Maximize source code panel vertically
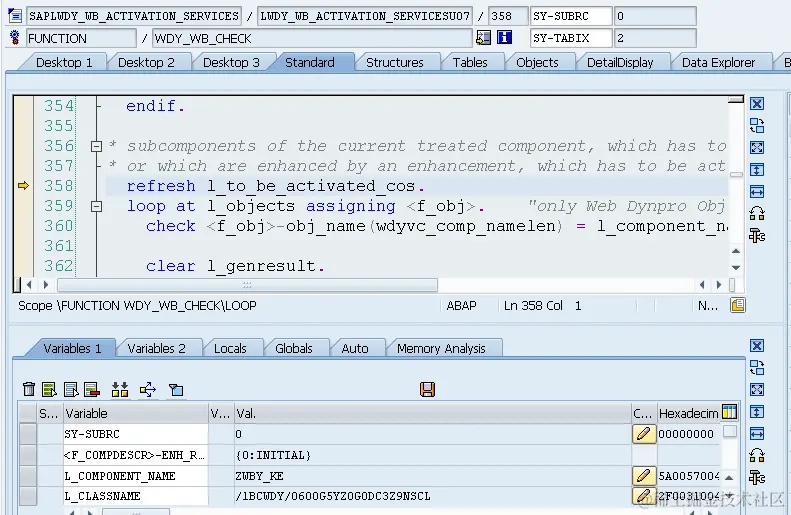 pos(757,169)
